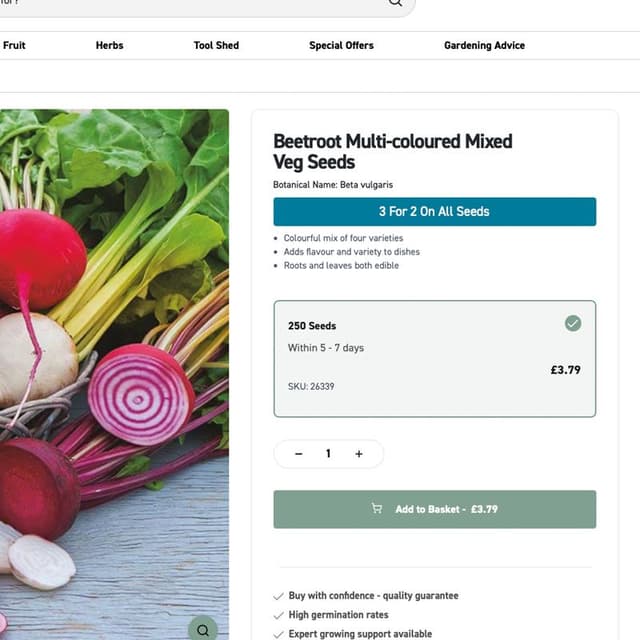Open the Fruit menu
This screenshot has height=640, width=640.
14,45
